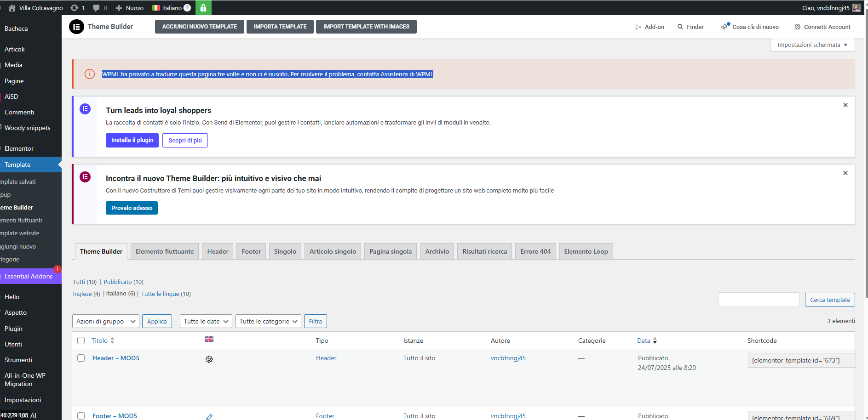868x420 pixels.
Task: Click the Cerca template button
Action: pyautogui.click(x=830, y=300)
